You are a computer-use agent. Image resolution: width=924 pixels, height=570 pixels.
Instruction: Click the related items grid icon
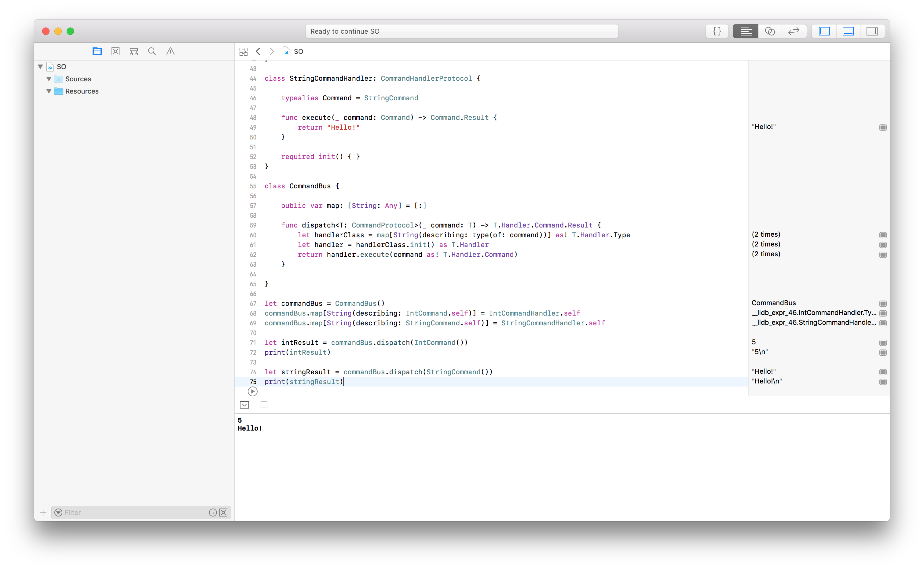point(244,52)
